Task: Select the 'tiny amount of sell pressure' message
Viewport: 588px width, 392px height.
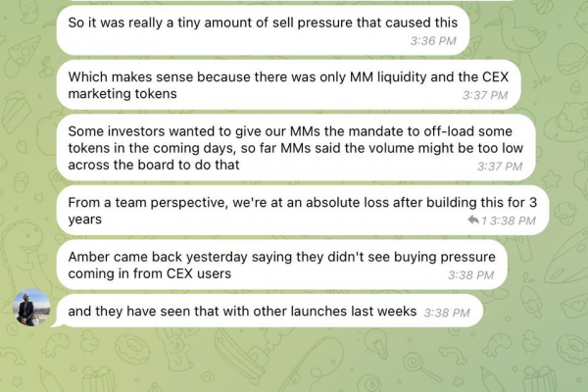Action: pyautogui.click(x=263, y=30)
